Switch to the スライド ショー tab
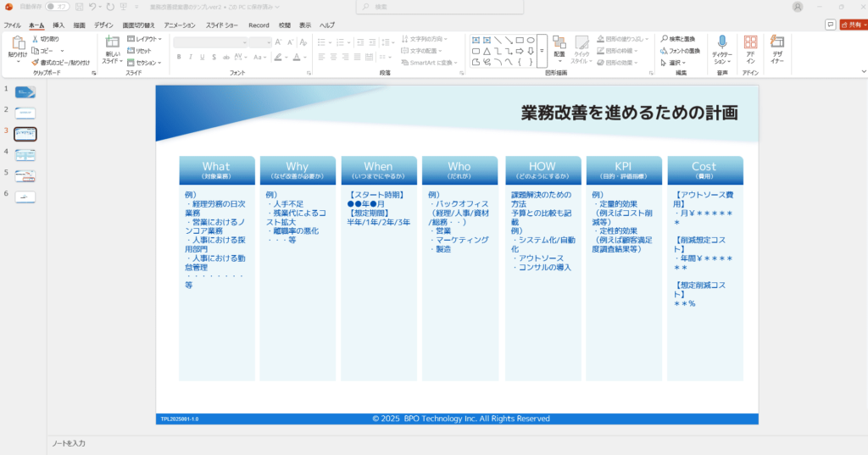This screenshot has width=868, height=455. (221, 25)
